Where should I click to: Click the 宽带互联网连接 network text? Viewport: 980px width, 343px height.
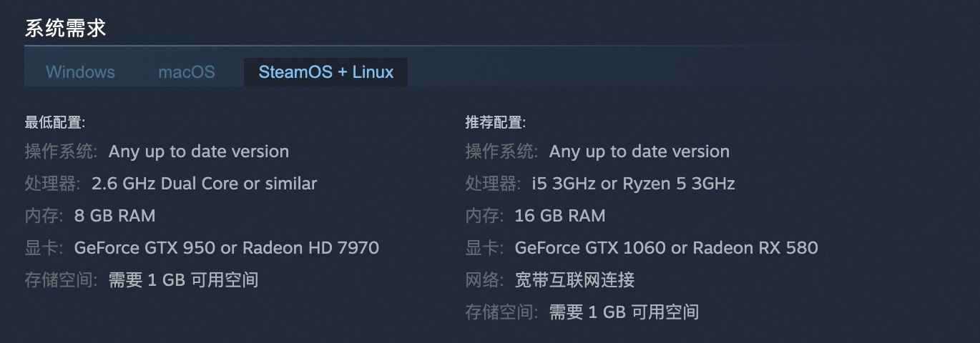(574, 279)
